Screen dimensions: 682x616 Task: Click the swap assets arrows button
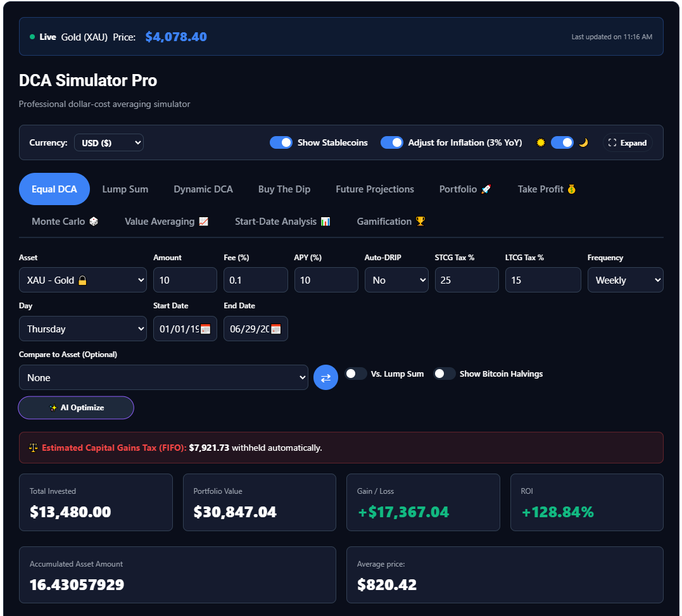pos(325,377)
